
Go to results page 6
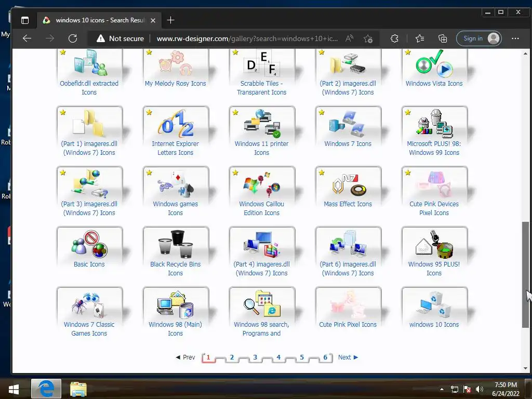(x=325, y=357)
